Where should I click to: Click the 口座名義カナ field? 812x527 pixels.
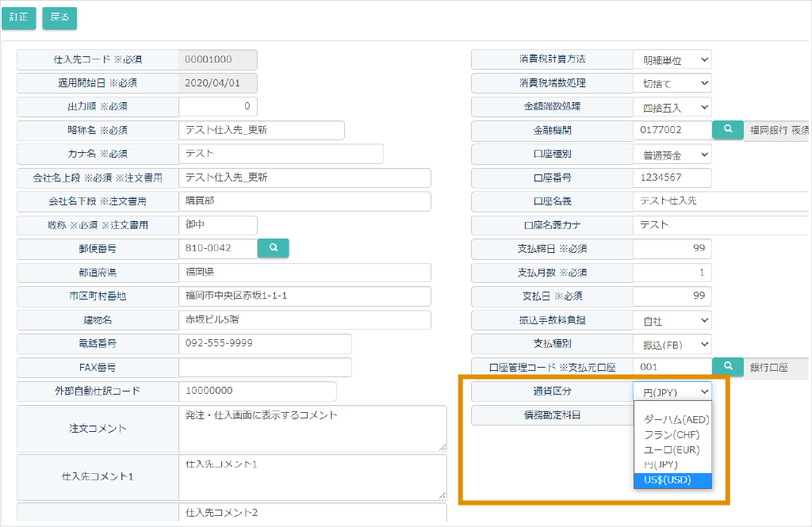721,225
